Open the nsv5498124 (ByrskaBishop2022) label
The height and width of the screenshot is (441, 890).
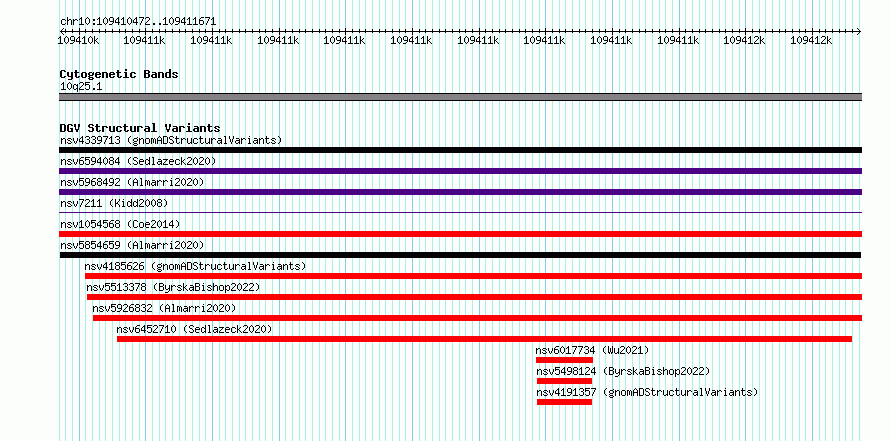tap(623, 371)
